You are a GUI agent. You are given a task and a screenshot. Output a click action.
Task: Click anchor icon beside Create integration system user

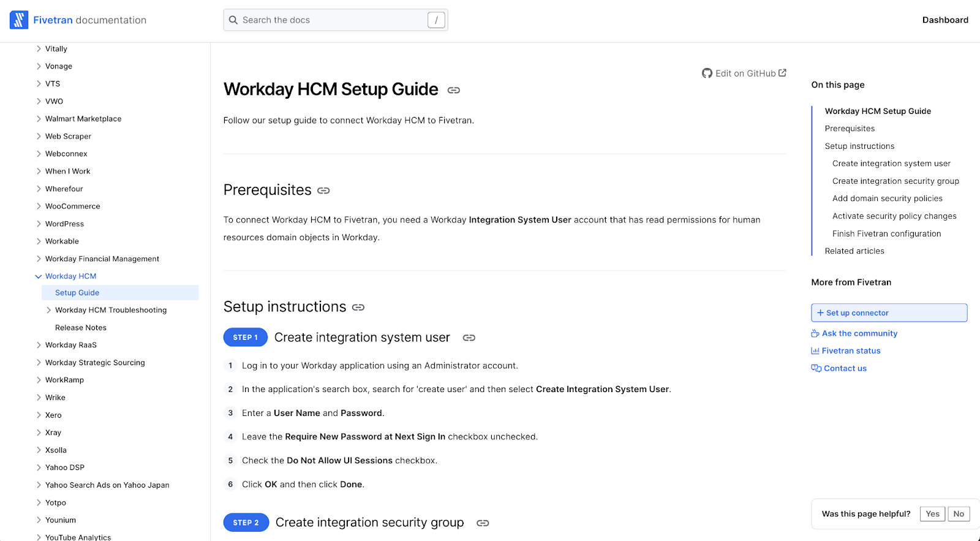(469, 338)
